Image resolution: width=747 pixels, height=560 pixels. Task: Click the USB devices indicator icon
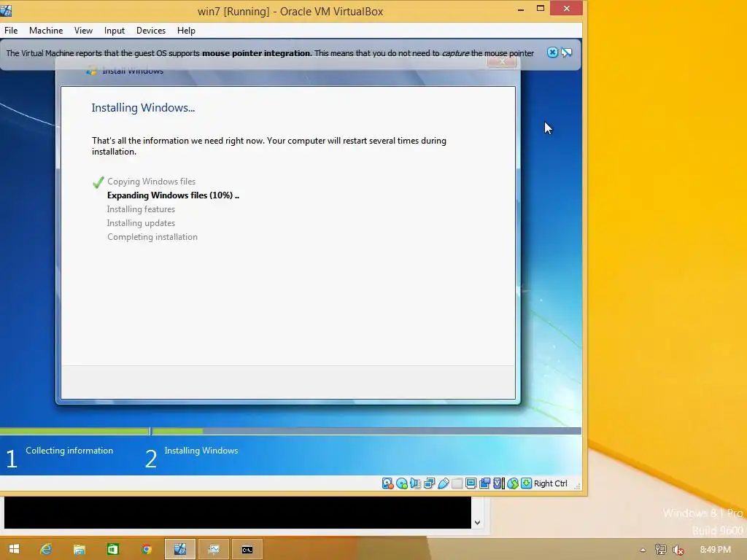pos(443,483)
